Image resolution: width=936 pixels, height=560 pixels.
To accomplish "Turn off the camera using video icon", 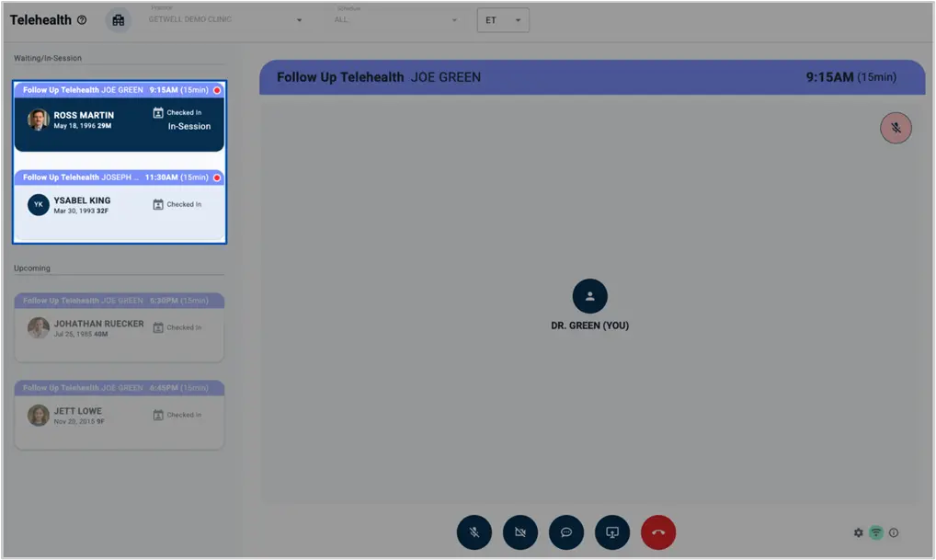I will click(x=520, y=531).
